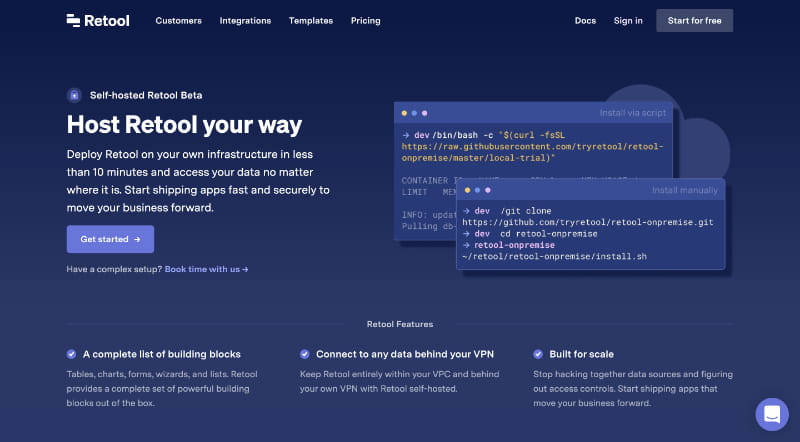Follow the Book time with us link

pos(206,269)
